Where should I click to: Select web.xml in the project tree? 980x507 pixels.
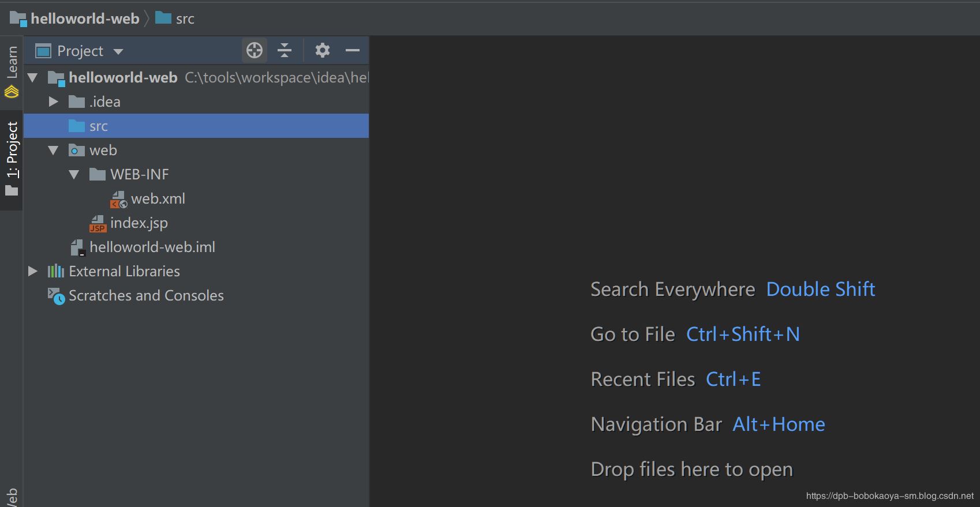pos(196,199)
